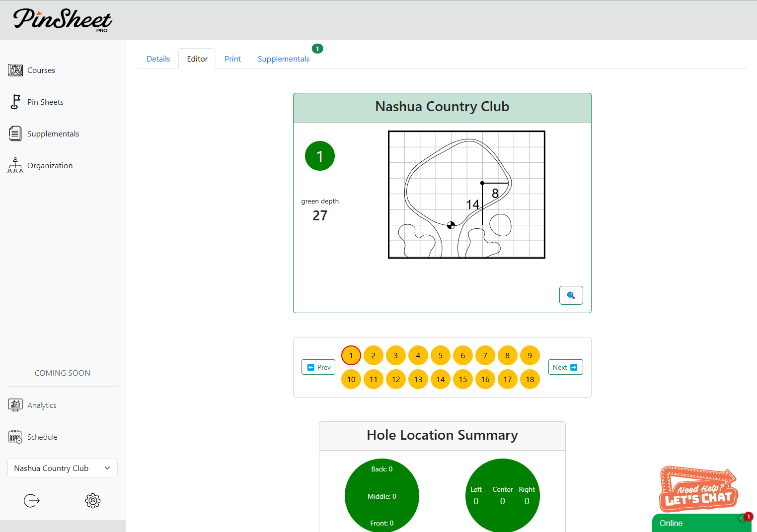Click the center marker at green front
This screenshot has width=757, height=532.
tap(451, 225)
